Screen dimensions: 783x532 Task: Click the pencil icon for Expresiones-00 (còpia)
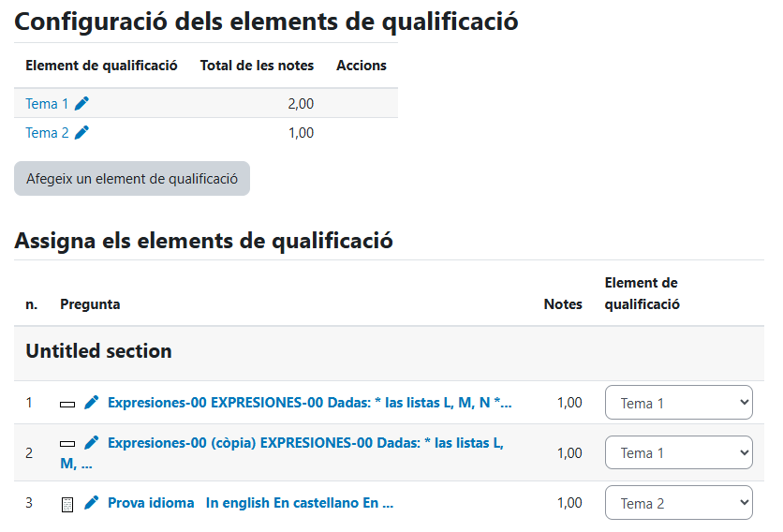click(x=92, y=443)
